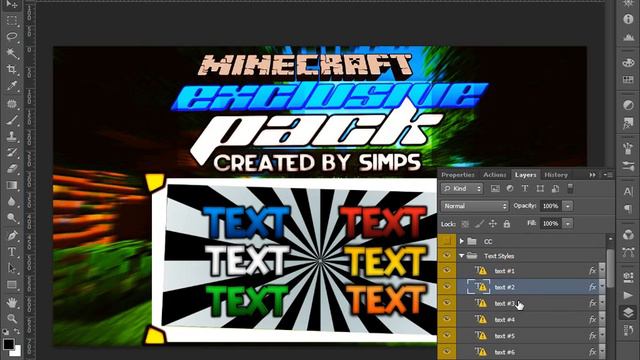
Task: Select the Lasso tool
Action: (12, 36)
